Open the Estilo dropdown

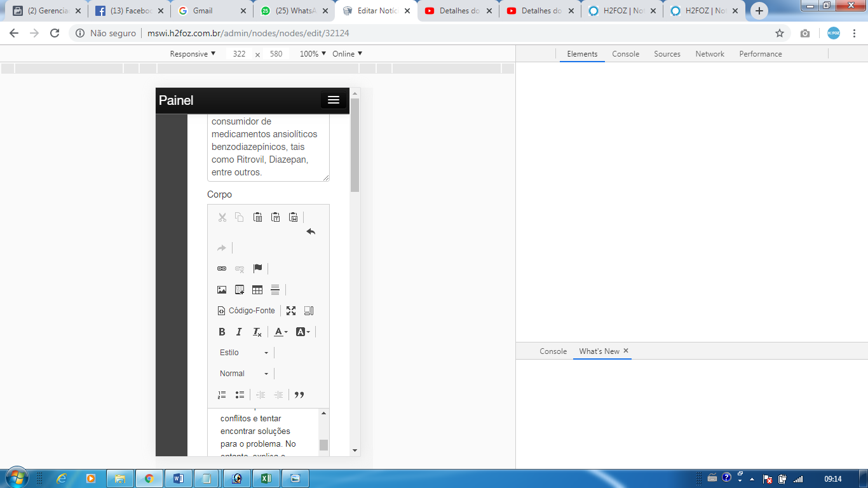click(244, 353)
